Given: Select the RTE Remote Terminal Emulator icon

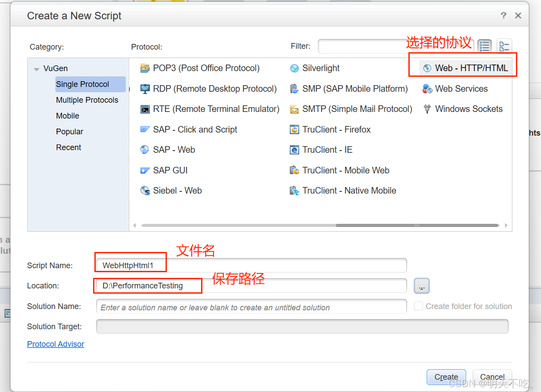Looking at the screenshot, I should tap(145, 109).
